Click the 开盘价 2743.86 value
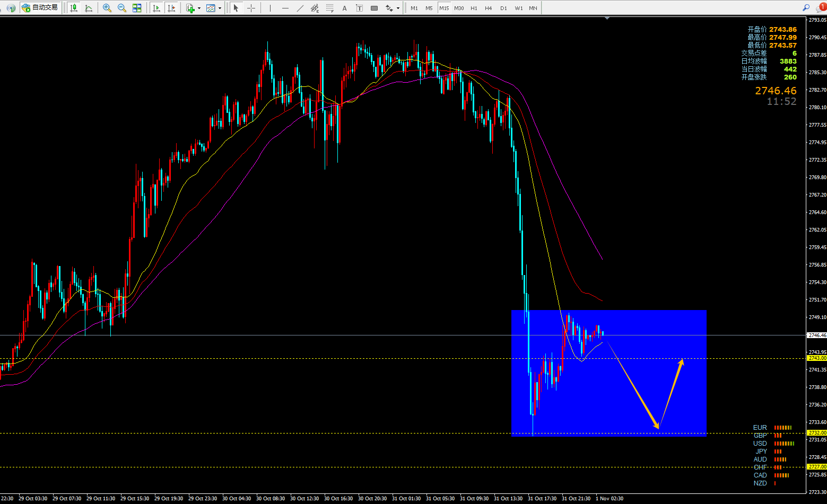 tap(782, 30)
